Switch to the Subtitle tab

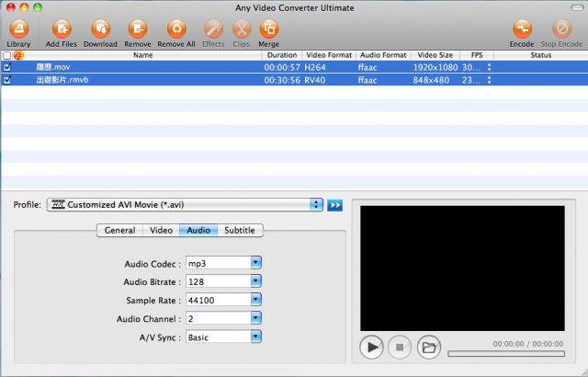(240, 230)
